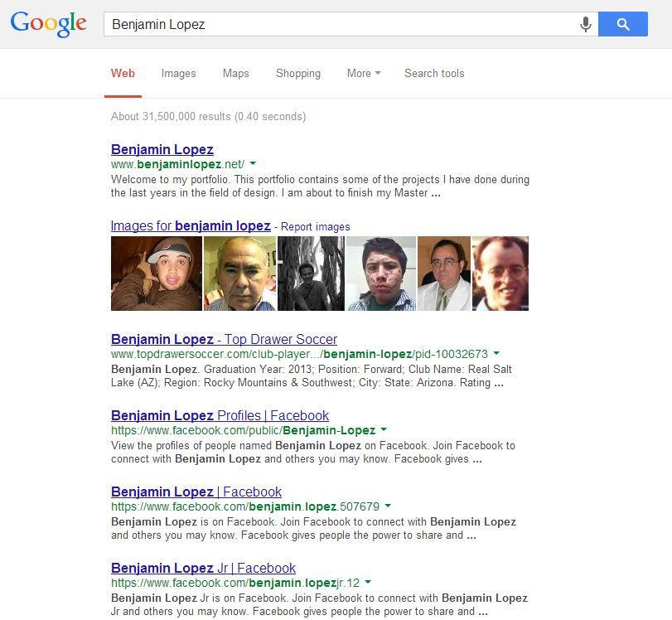
Task: Open the black and white photo thumbnail
Action: pyautogui.click(x=311, y=274)
